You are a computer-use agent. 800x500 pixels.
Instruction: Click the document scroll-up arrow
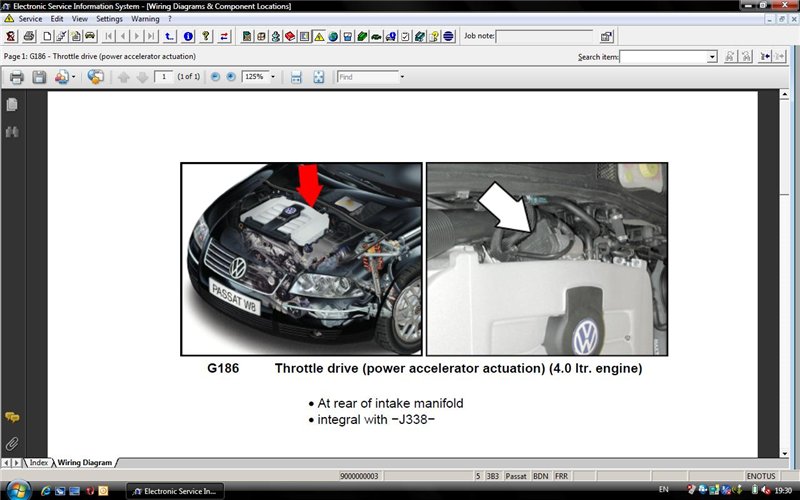tap(784, 94)
